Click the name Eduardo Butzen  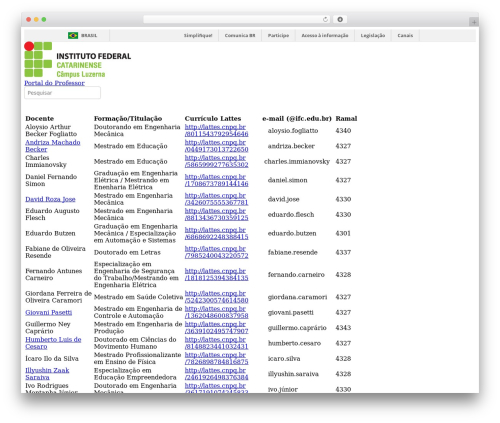click(x=50, y=233)
